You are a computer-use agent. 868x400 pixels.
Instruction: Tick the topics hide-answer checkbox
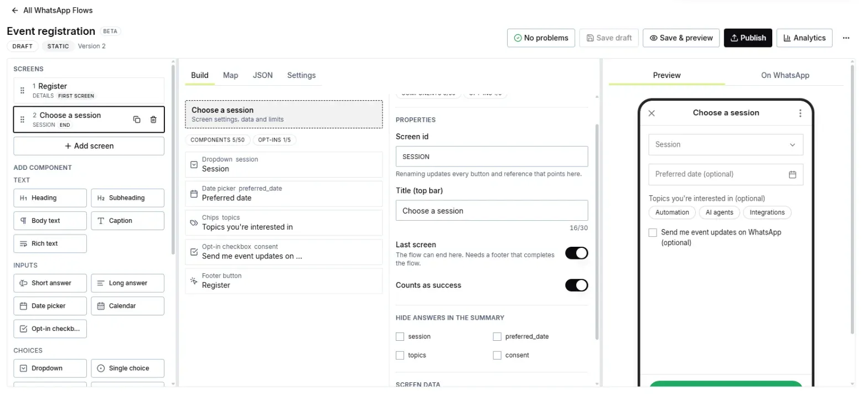click(400, 356)
